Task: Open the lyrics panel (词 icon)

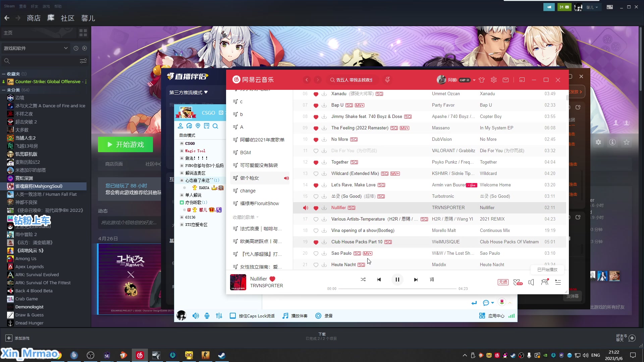Action: tap(432, 280)
